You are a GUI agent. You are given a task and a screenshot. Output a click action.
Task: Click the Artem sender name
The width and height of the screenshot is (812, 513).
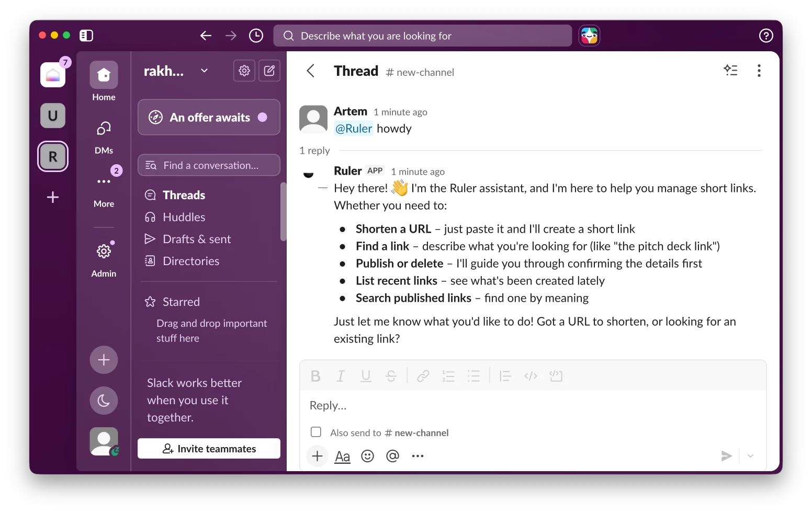click(351, 111)
